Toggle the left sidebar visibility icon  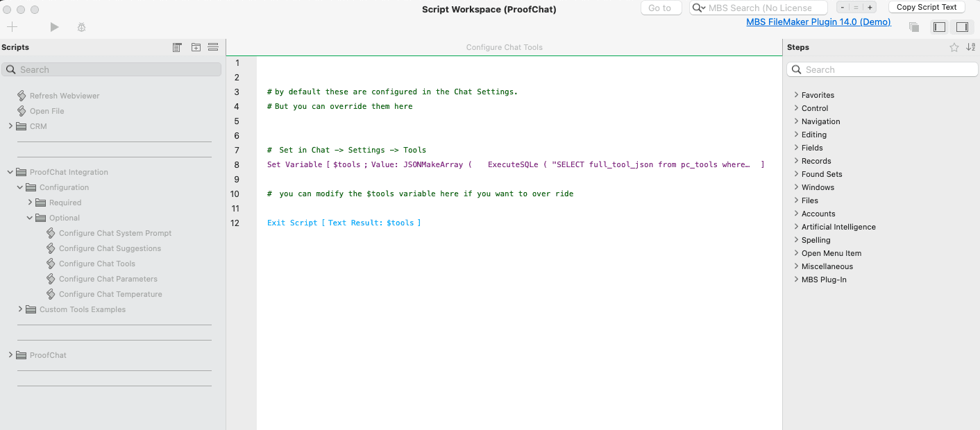point(939,26)
